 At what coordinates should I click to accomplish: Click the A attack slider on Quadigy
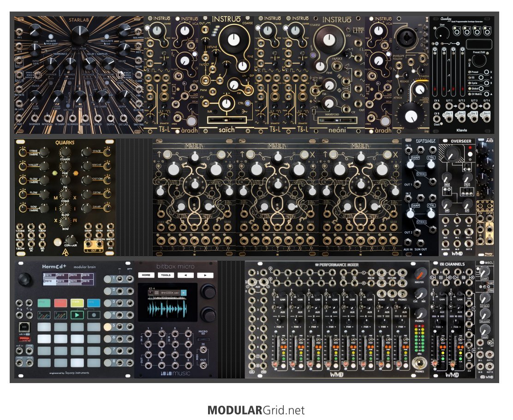435,72
